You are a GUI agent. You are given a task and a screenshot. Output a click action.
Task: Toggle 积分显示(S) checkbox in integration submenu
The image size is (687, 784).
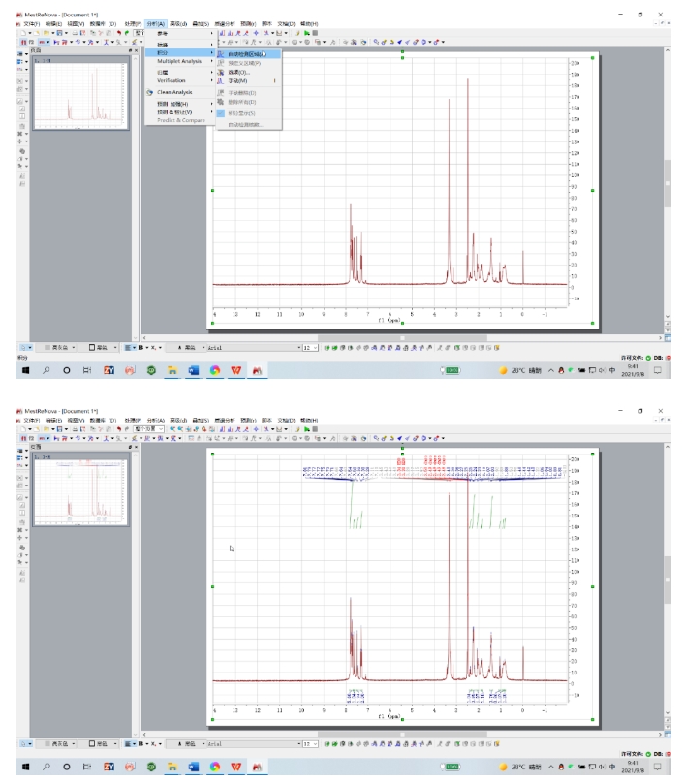(x=221, y=113)
